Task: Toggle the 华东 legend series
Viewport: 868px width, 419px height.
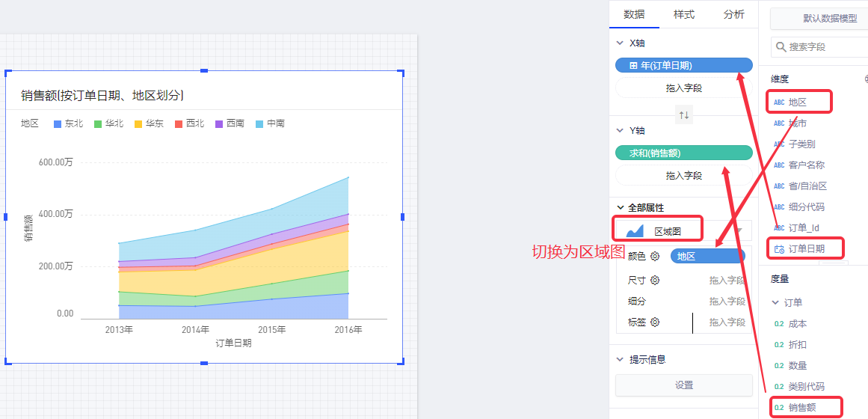Action: pos(149,123)
